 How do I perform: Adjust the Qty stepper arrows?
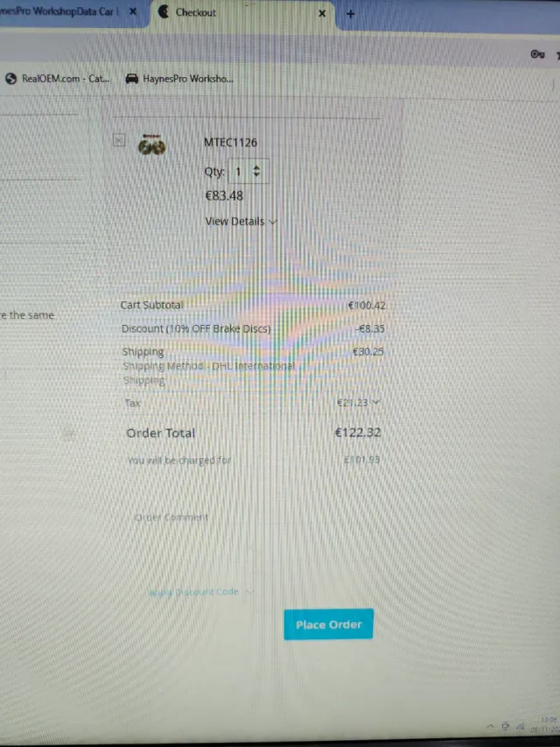tap(256, 171)
